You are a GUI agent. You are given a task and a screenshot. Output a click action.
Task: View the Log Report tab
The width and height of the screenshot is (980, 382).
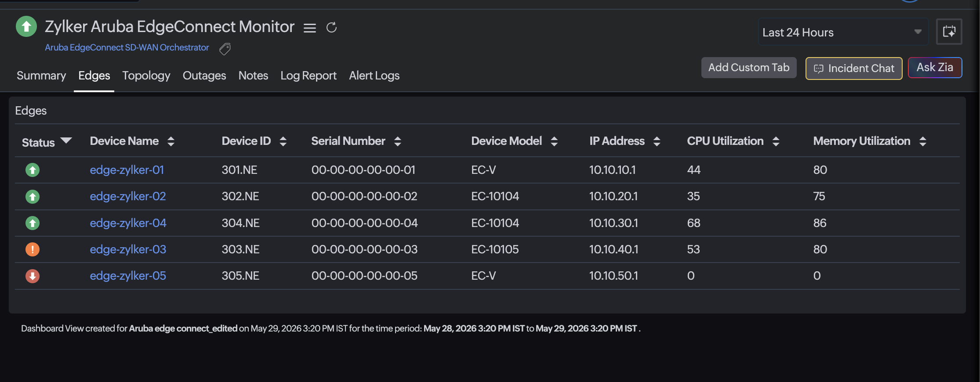(x=309, y=76)
